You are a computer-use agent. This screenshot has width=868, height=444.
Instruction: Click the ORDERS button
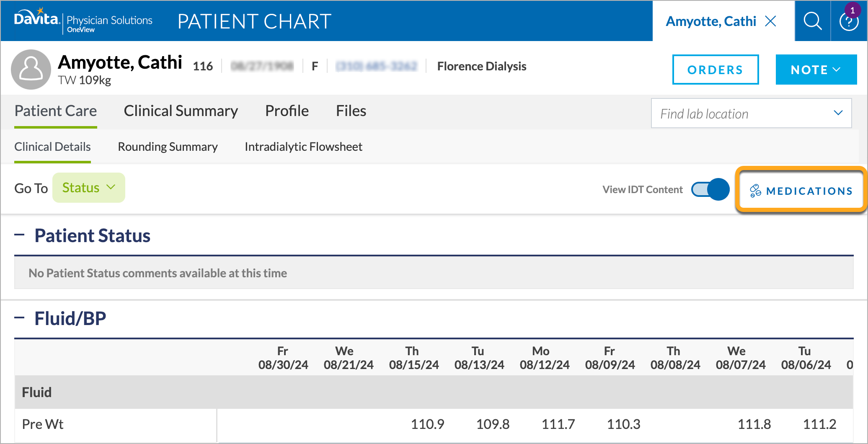(x=716, y=70)
